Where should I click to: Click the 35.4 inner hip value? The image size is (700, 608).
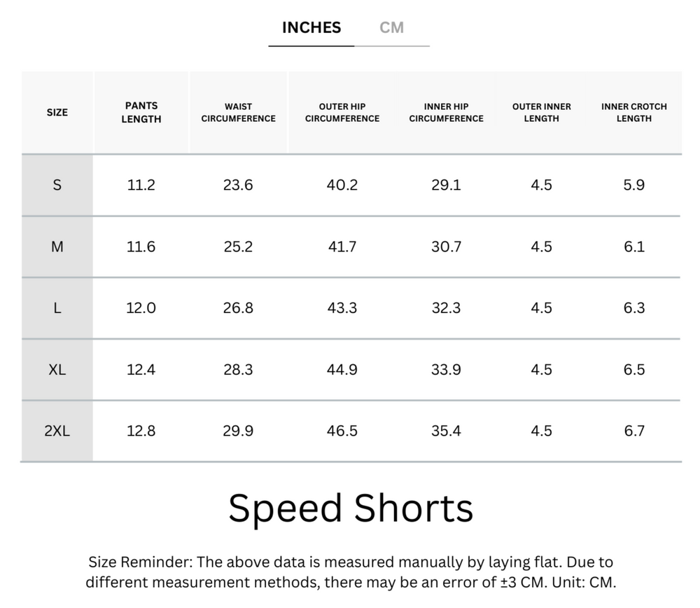(446, 431)
